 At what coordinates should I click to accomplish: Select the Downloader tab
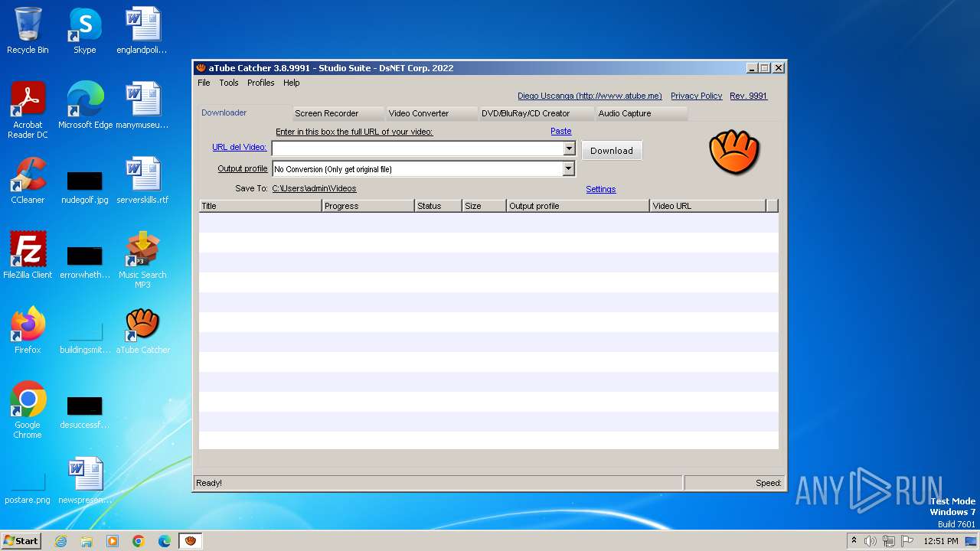point(245,112)
